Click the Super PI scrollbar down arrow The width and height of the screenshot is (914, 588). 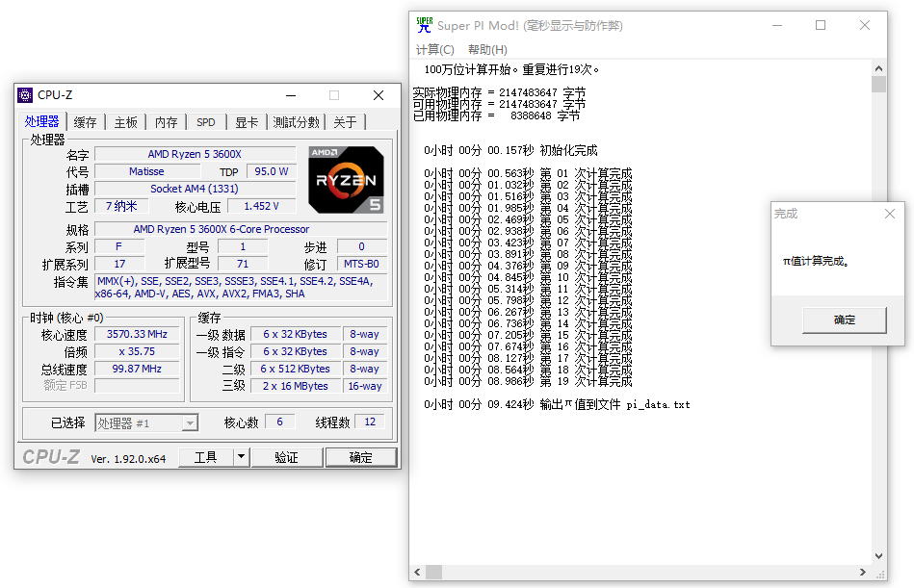coord(878,555)
